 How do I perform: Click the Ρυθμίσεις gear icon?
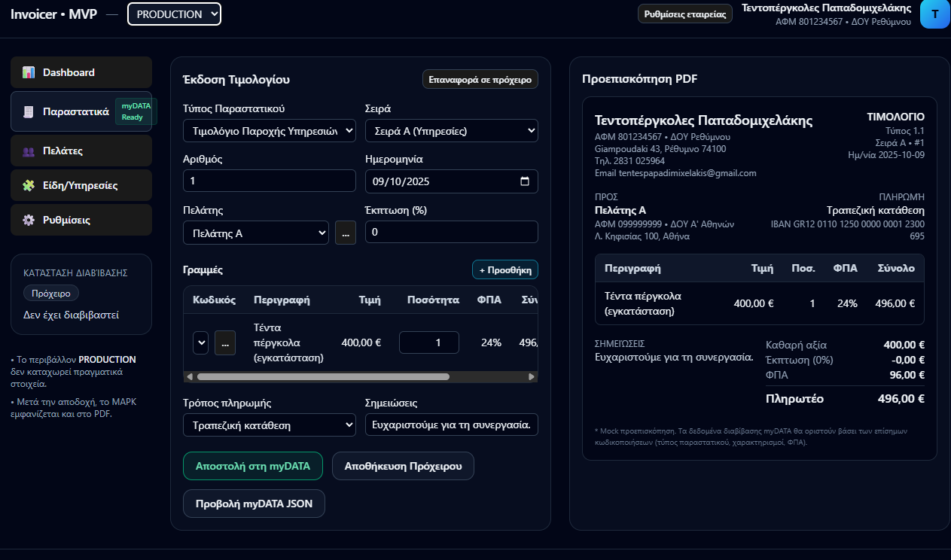click(x=29, y=221)
